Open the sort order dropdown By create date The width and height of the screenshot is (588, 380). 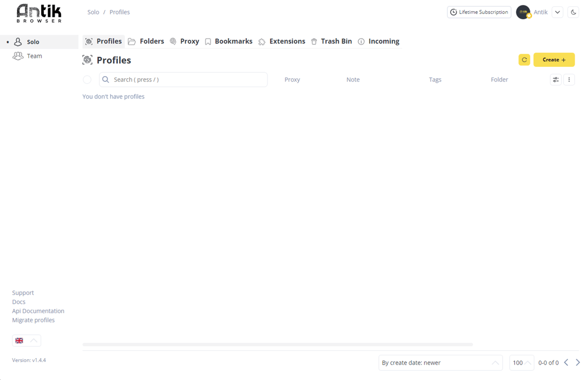coord(440,363)
